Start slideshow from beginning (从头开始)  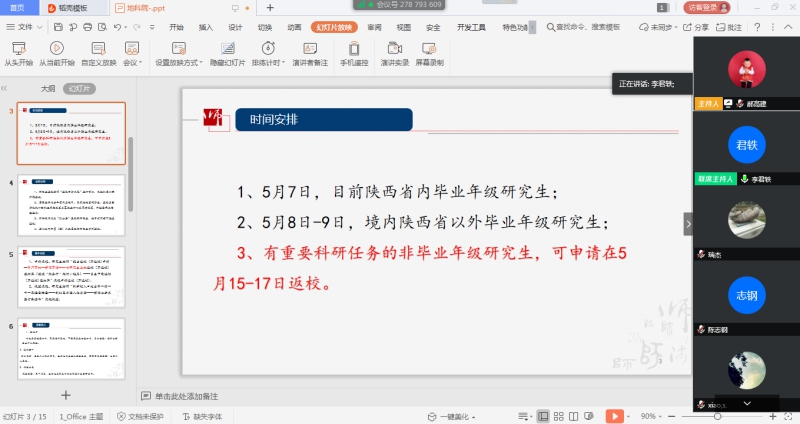click(18, 52)
